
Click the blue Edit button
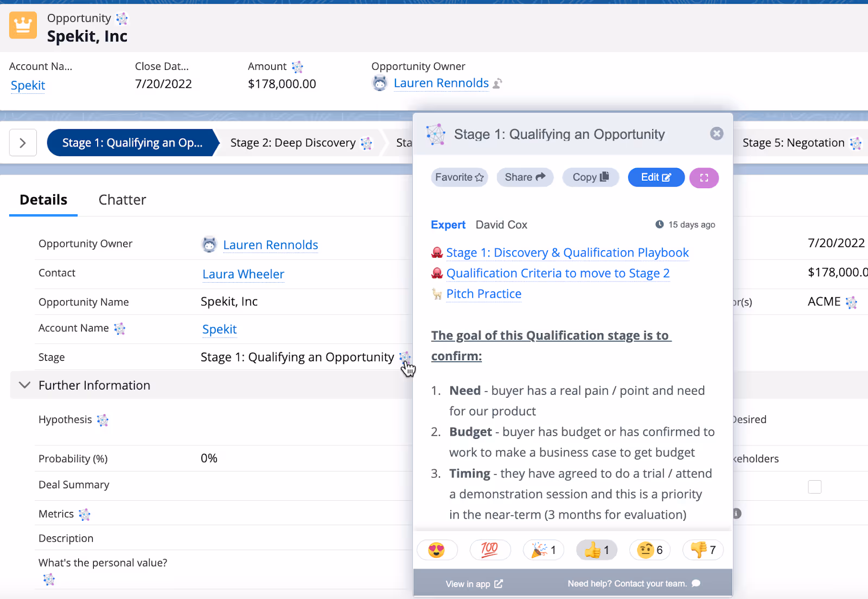656,177
